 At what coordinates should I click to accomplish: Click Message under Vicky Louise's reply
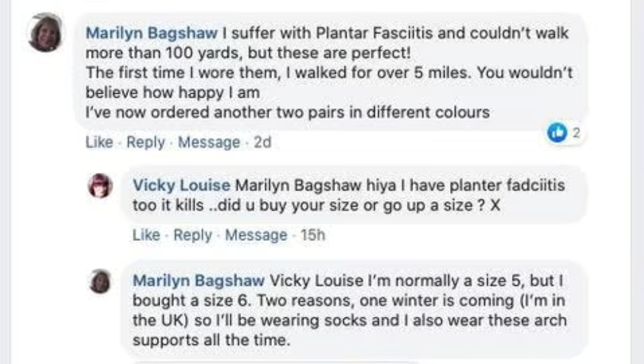pos(256,235)
